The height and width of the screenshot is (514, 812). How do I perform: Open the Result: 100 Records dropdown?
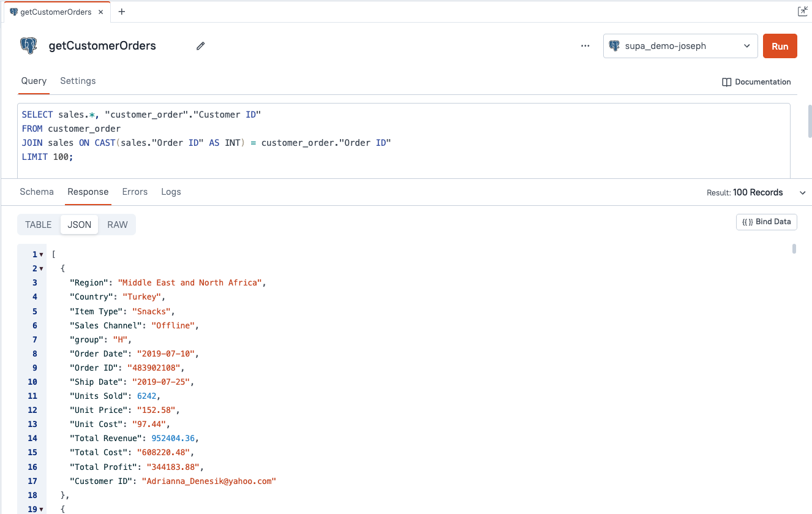(x=802, y=192)
